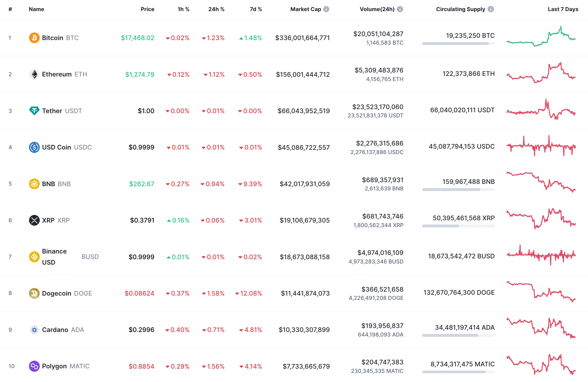Click the XRP circulating supply progress bar
588x382 pixels.
[458, 226]
